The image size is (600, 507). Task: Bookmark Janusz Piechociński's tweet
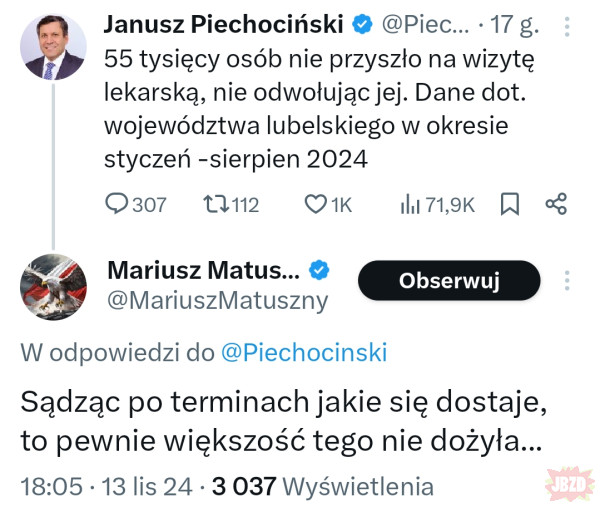point(509,205)
